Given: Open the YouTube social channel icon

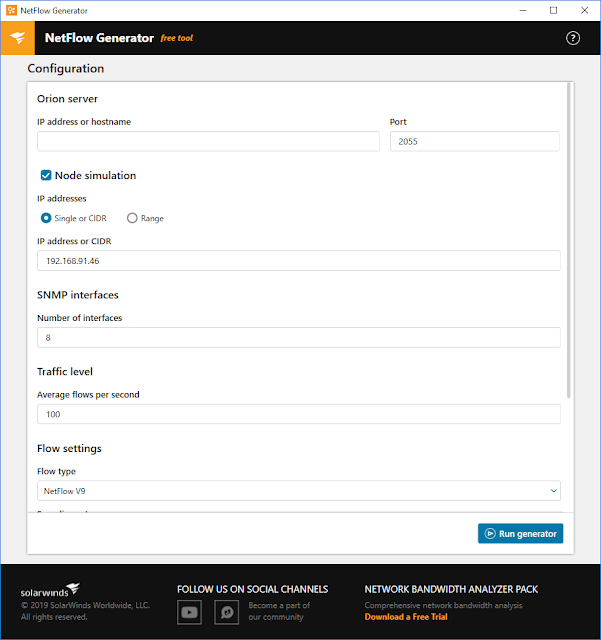Looking at the screenshot, I should (x=189, y=612).
